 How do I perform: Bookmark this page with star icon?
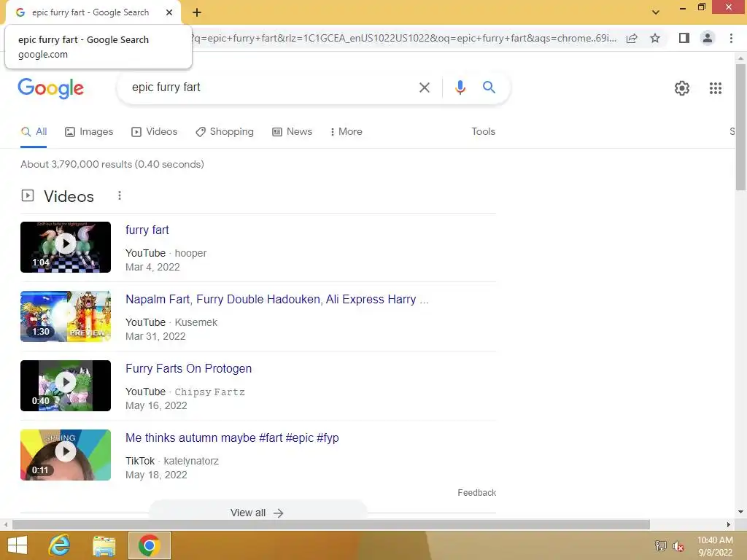tap(655, 38)
